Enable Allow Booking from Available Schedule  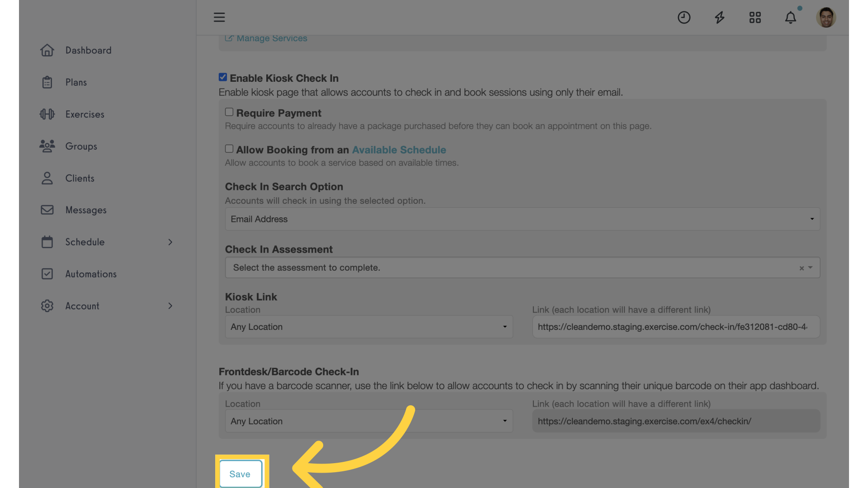tap(229, 150)
